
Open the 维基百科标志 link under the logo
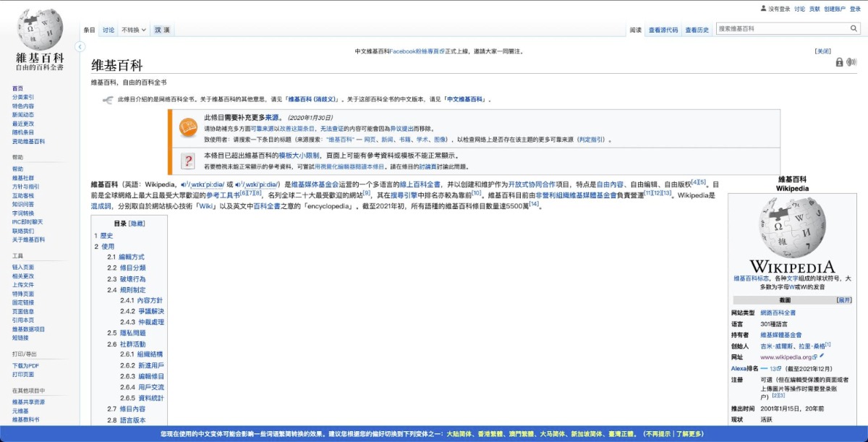(751, 278)
